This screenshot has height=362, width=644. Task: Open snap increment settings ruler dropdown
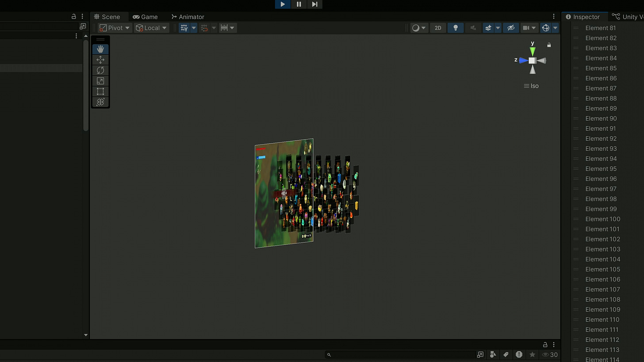click(228, 28)
